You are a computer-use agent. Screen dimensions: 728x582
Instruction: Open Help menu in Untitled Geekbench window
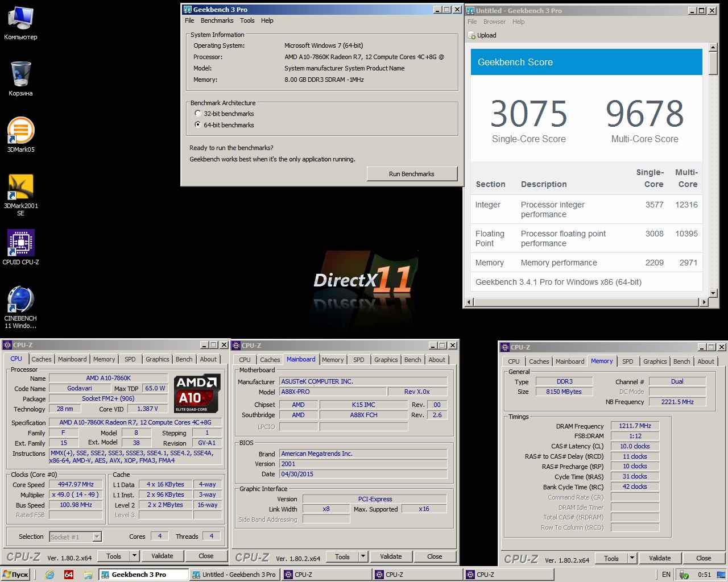(x=518, y=22)
